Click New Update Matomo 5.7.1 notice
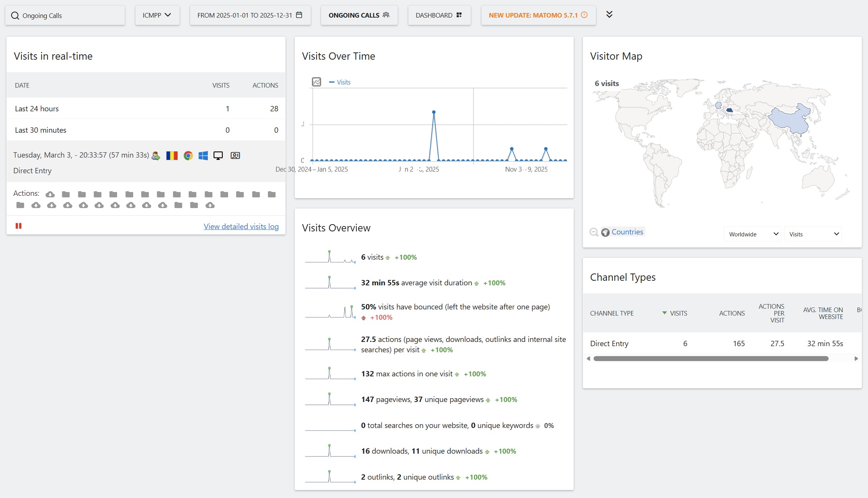The width and height of the screenshot is (868, 498). (538, 15)
